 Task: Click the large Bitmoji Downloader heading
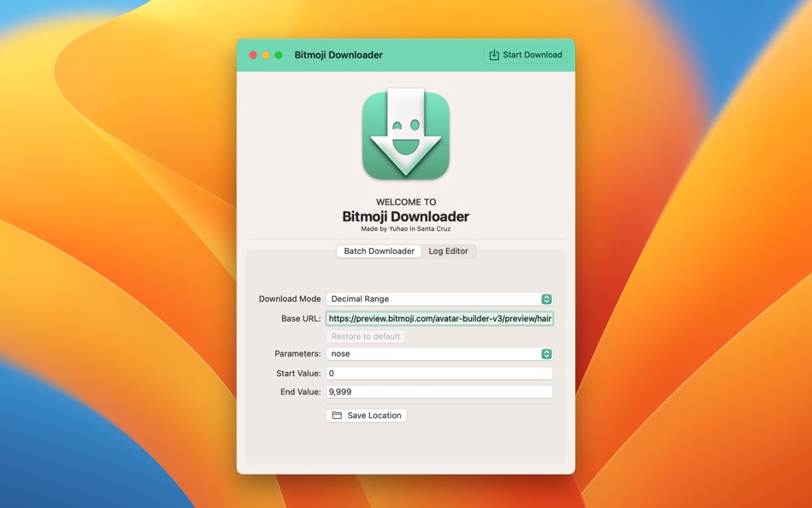[x=405, y=216]
